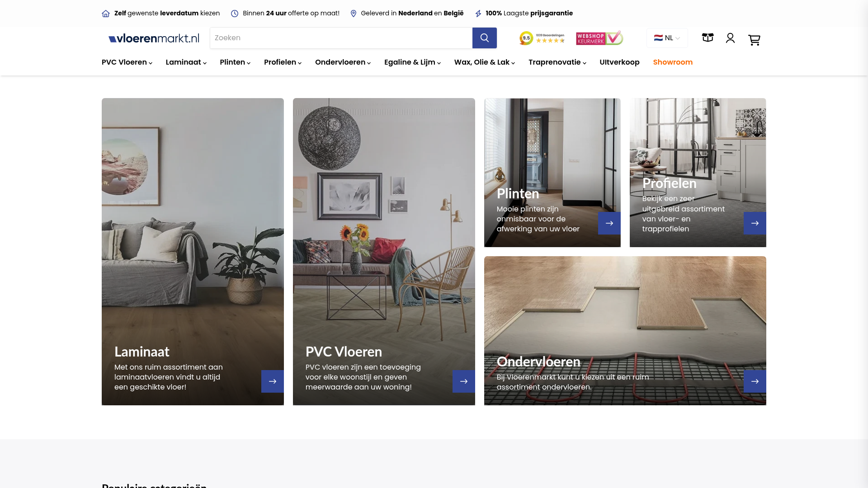Open the Laminaat category card heading
Viewport: 868px width, 488px height.
[x=142, y=352]
